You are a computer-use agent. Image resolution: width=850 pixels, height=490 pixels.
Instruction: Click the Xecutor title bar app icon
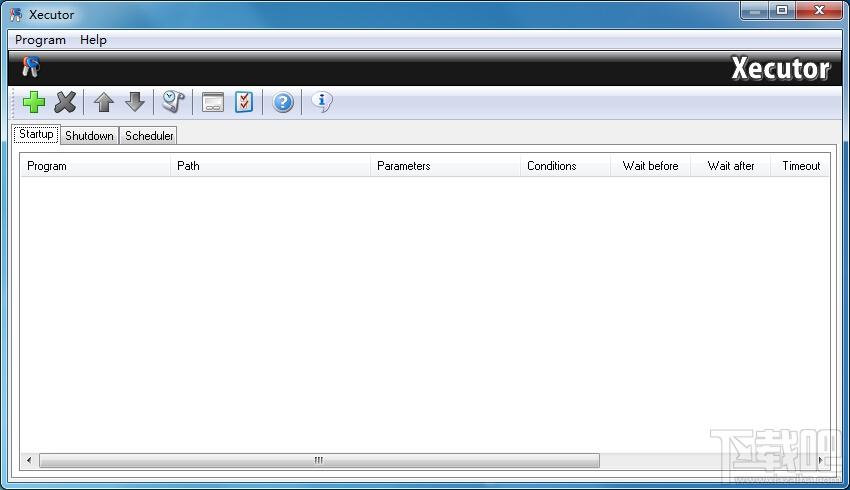(x=16, y=15)
